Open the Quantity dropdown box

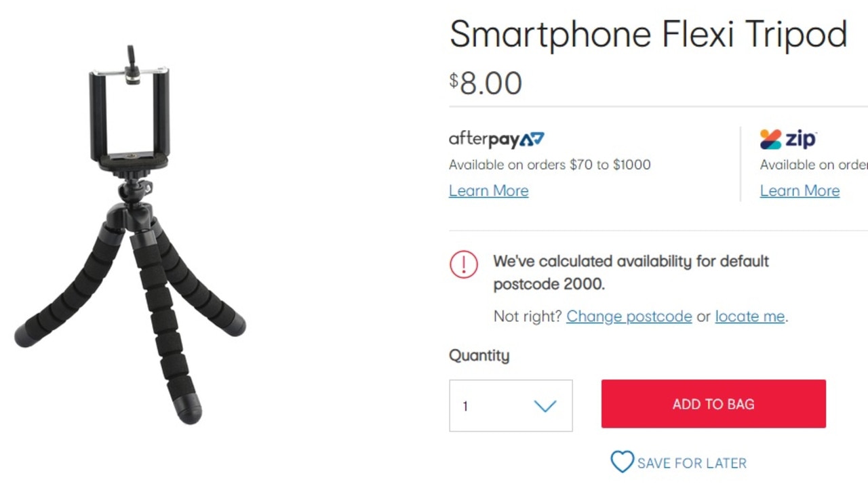point(511,405)
